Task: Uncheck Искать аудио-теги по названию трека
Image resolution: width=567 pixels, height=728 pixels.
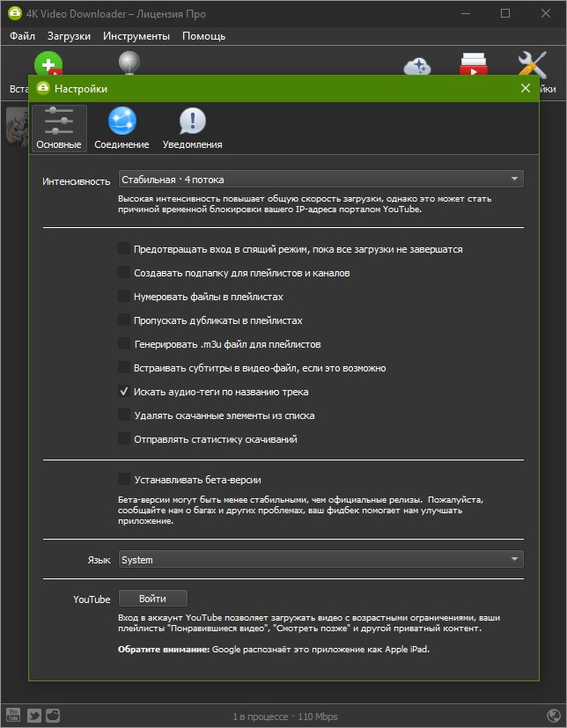Action: 123,391
